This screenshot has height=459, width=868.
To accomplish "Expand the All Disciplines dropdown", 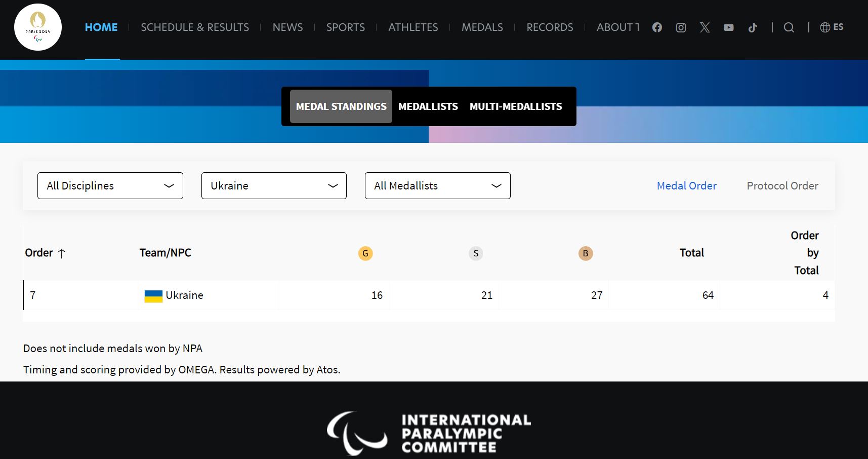I will click(x=110, y=186).
